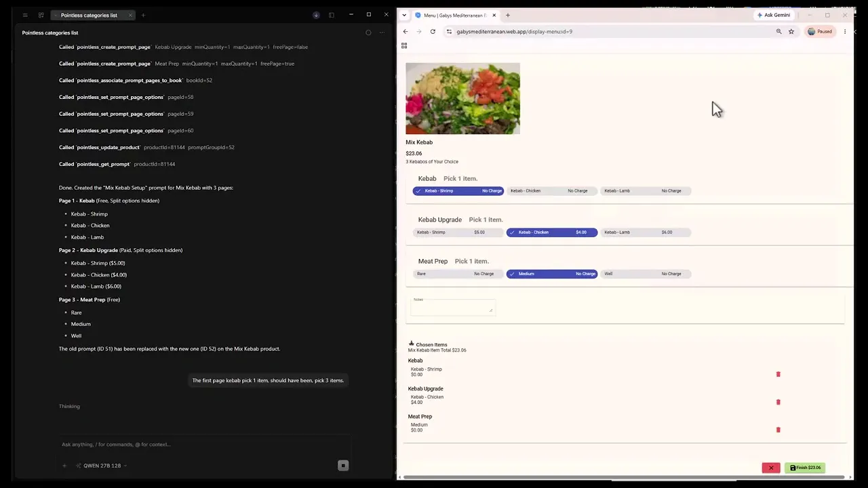Cancel with the red X button
The image size is (868, 488).
[771, 468]
